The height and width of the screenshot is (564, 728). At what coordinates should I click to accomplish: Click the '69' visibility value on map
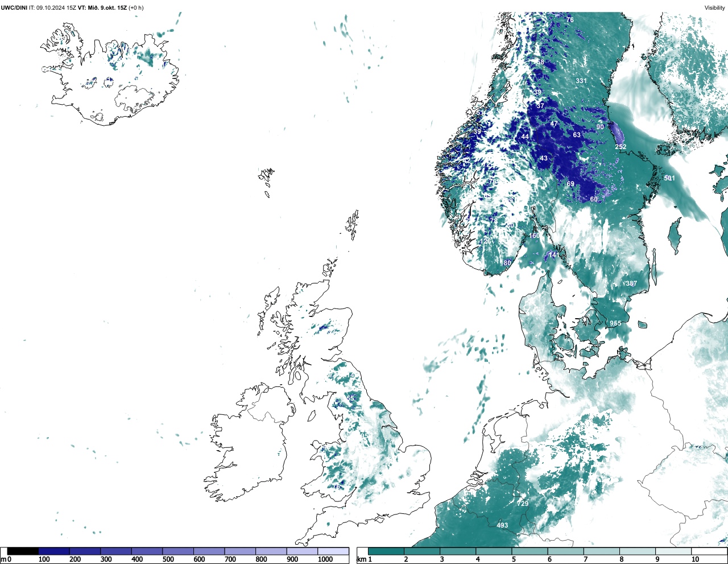tap(570, 184)
